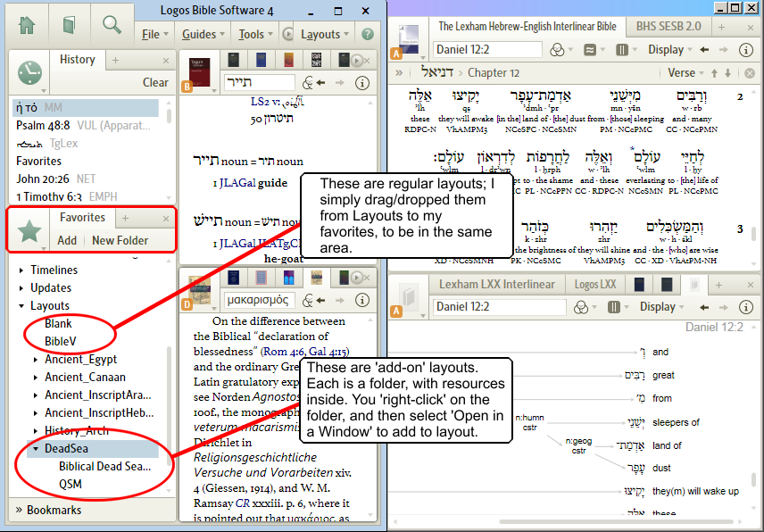Image resolution: width=764 pixels, height=532 pixels.
Task: Expand the Updates folder
Action: click(x=21, y=288)
